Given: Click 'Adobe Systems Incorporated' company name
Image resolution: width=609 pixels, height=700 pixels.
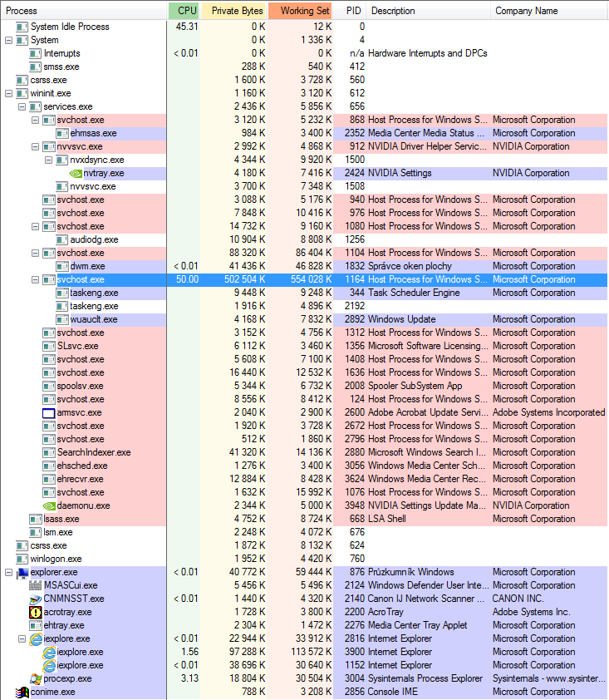Looking at the screenshot, I should (549, 413).
